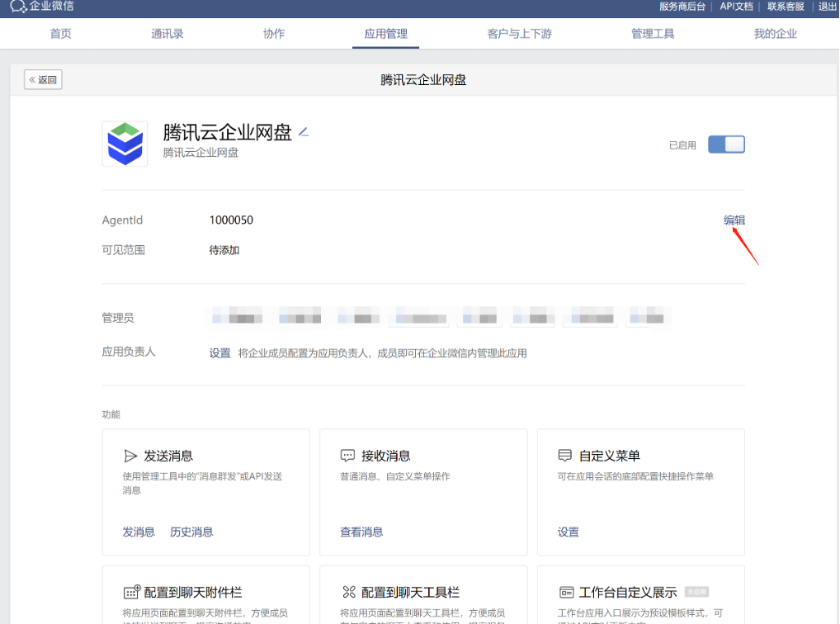Click the 接收消息 card heading

pyautogui.click(x=385, y=456)
